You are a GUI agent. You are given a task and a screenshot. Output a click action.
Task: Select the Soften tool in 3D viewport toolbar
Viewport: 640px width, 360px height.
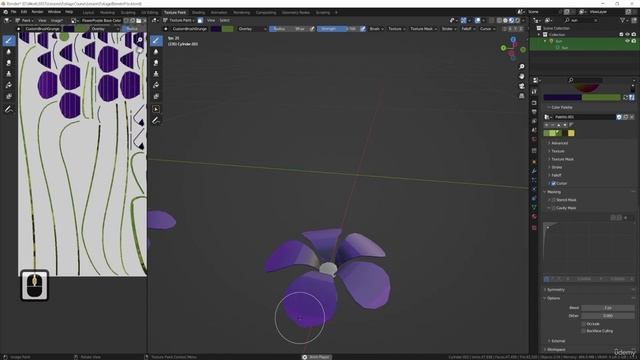point(156,52)
